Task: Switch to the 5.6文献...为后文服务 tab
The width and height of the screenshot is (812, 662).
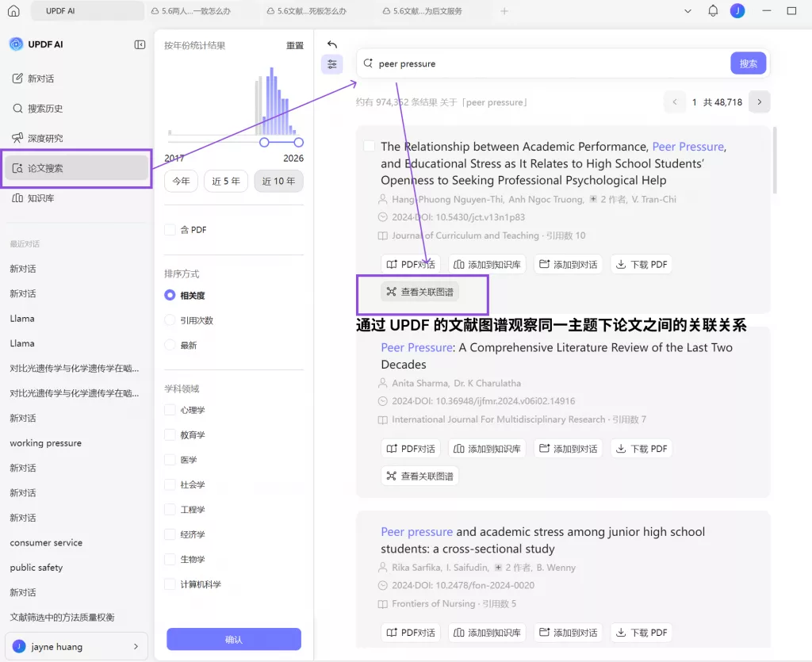Action: (x=423, y=11)
